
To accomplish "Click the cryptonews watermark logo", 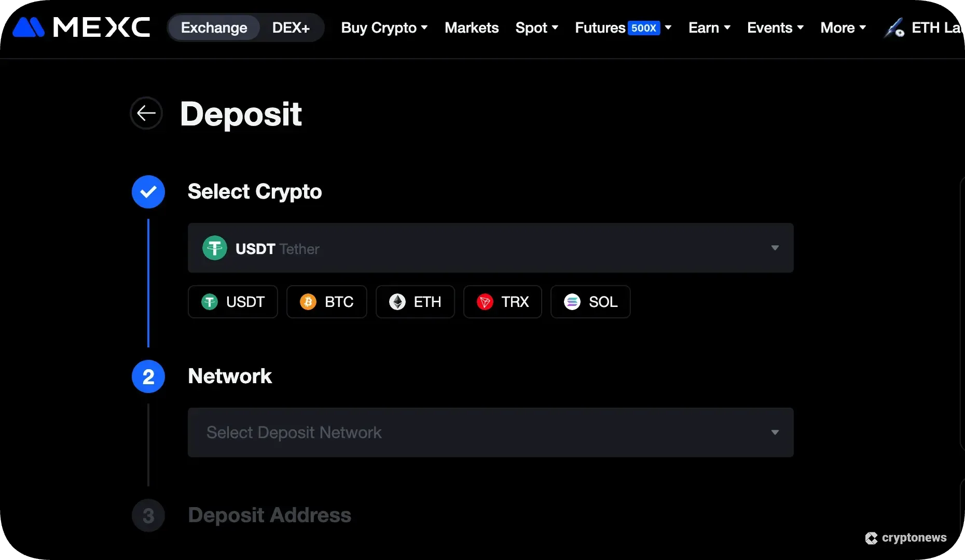I will pos(871,538).
